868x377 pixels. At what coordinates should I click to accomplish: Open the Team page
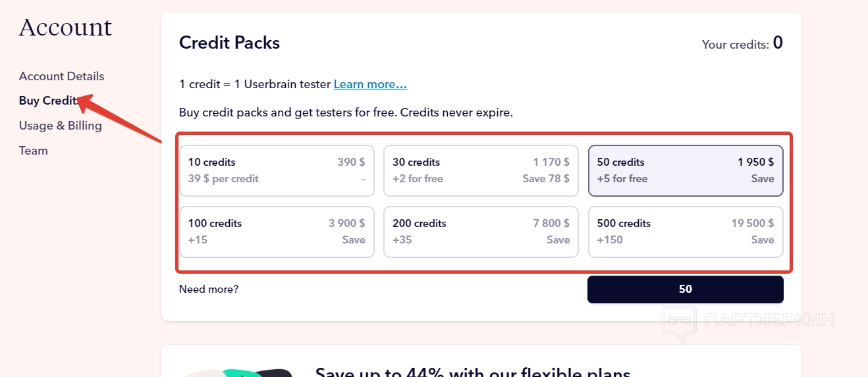pyautogui.click(x=33, y=151)
